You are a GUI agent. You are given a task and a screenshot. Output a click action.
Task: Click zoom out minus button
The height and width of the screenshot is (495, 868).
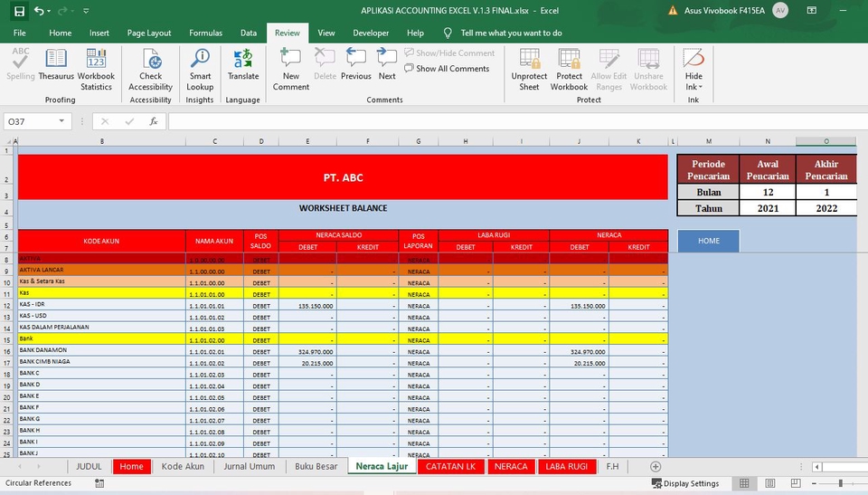(x=816, y=483)
